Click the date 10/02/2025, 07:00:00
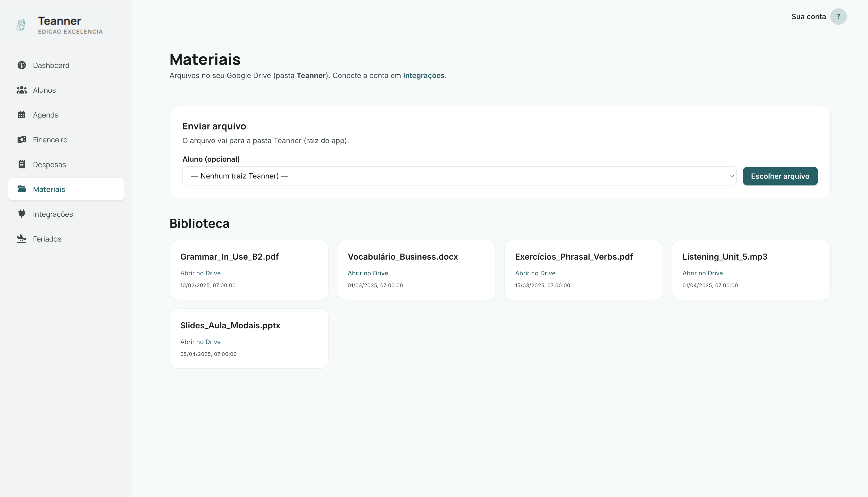The image size is (868, 497). [x=208, y=285]
